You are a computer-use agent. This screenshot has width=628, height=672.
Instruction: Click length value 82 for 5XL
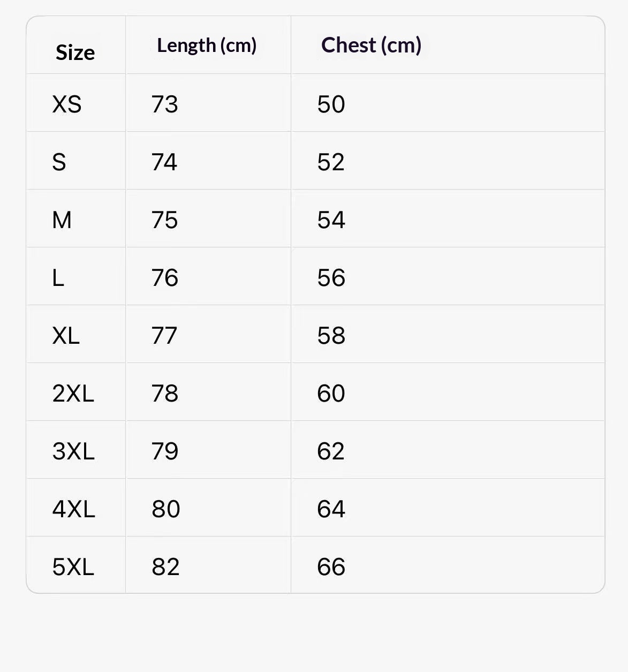tap(165, 567)
